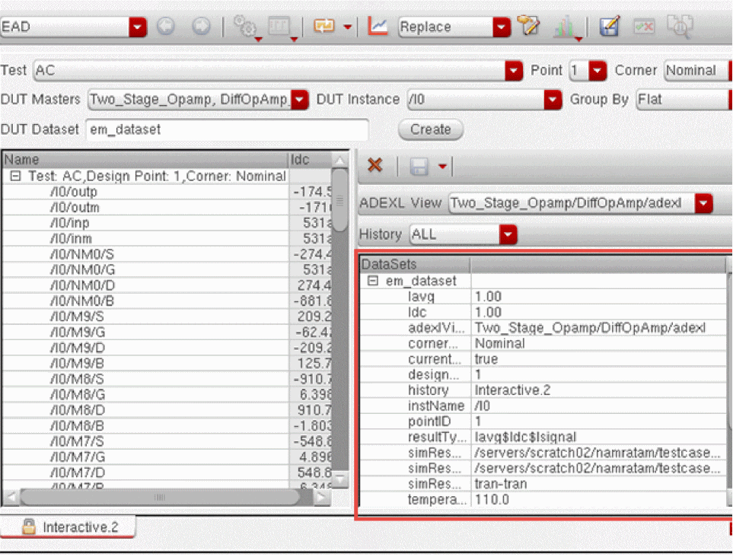This screenshot has height=560, width=733.
Task: Collapse the em_dataset tree node
Action: click(373, 281)
